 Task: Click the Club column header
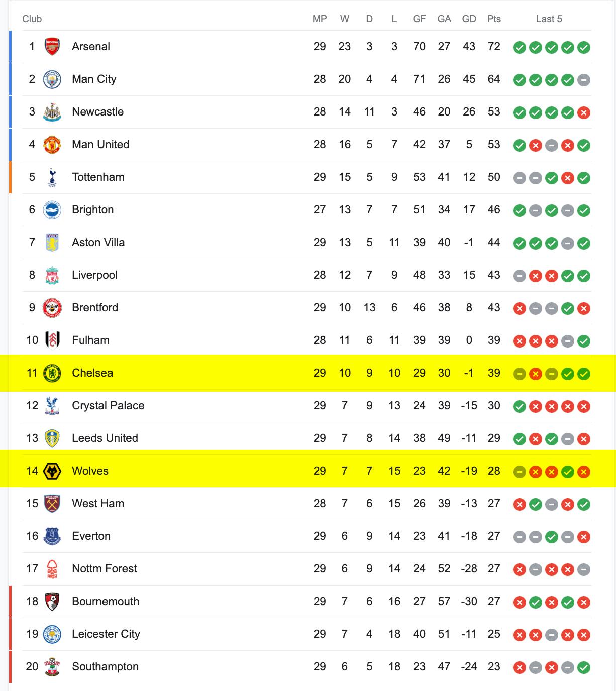click(32, 19)
